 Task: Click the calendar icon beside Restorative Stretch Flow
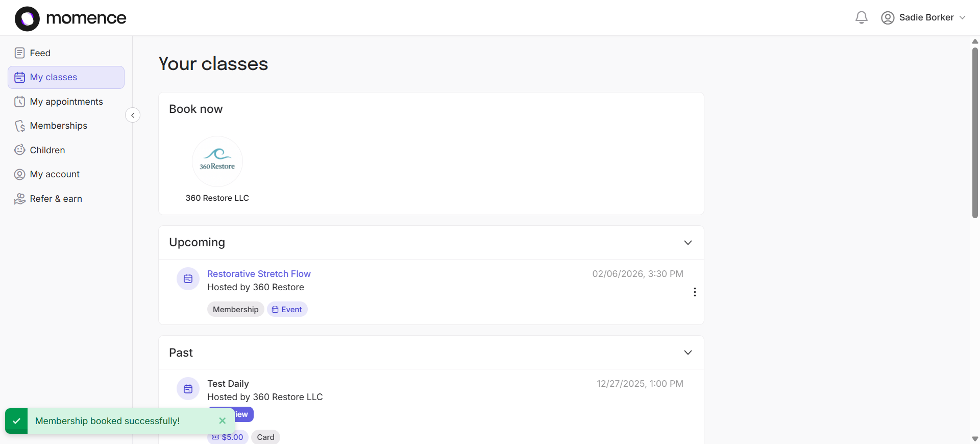pos(188,279)
